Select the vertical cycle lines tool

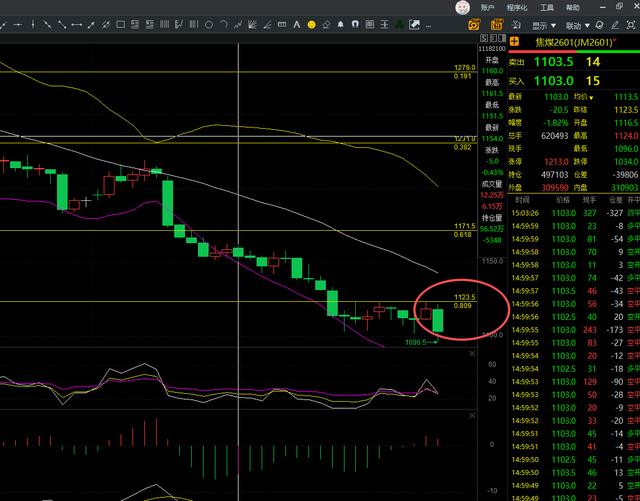point(164,25)
